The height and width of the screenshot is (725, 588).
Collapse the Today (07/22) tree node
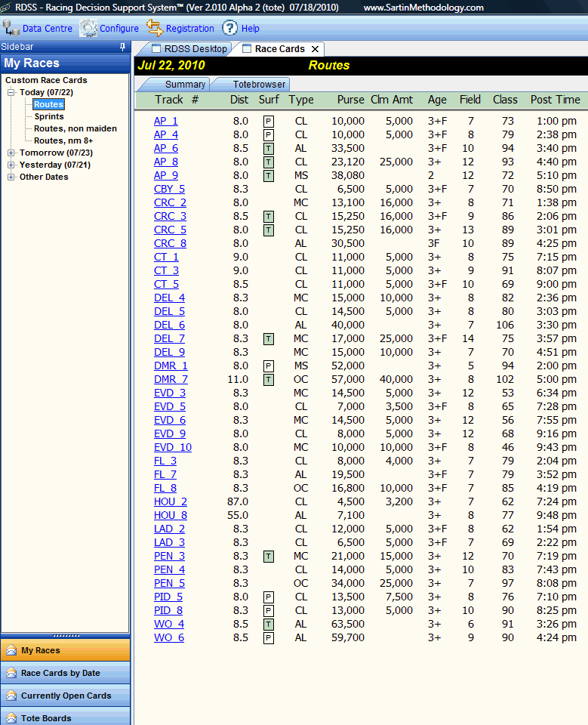[11, 92]
